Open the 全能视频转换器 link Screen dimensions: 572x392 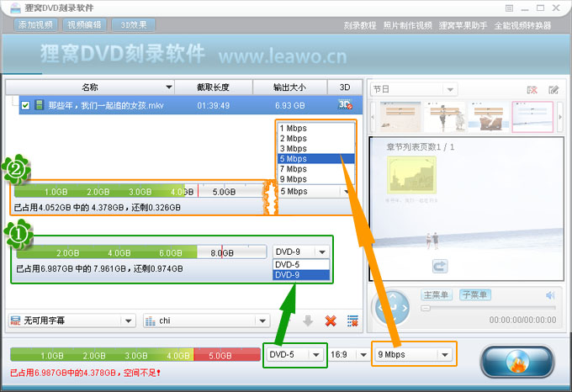[522, 25]
